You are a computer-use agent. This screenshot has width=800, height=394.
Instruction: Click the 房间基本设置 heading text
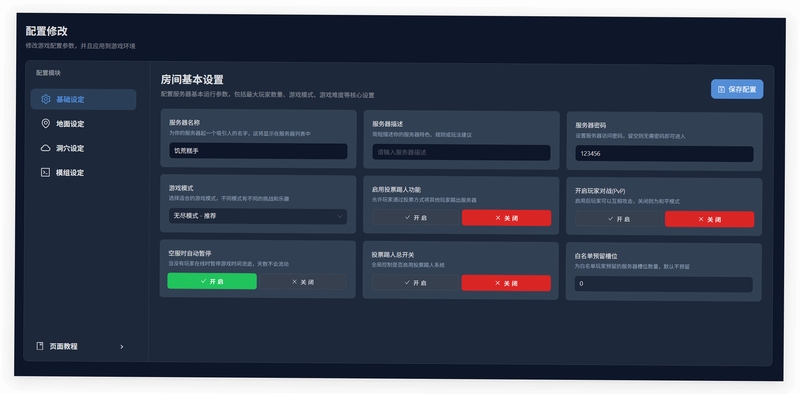pos(192,80)
